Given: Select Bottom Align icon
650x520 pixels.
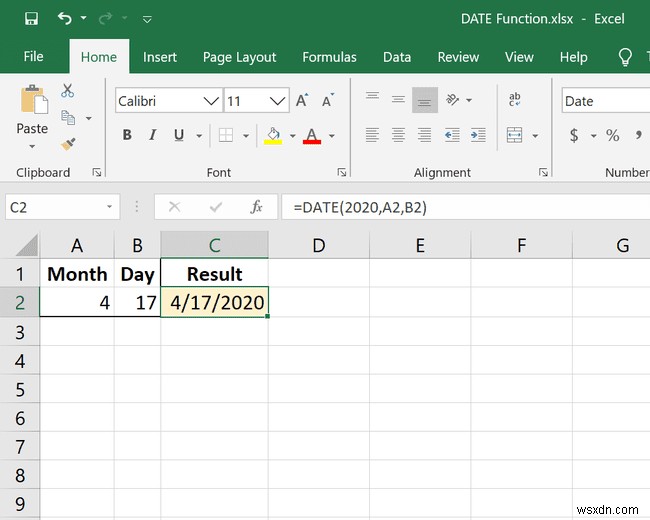Looking at the screenshot, I should coord(424,100).
